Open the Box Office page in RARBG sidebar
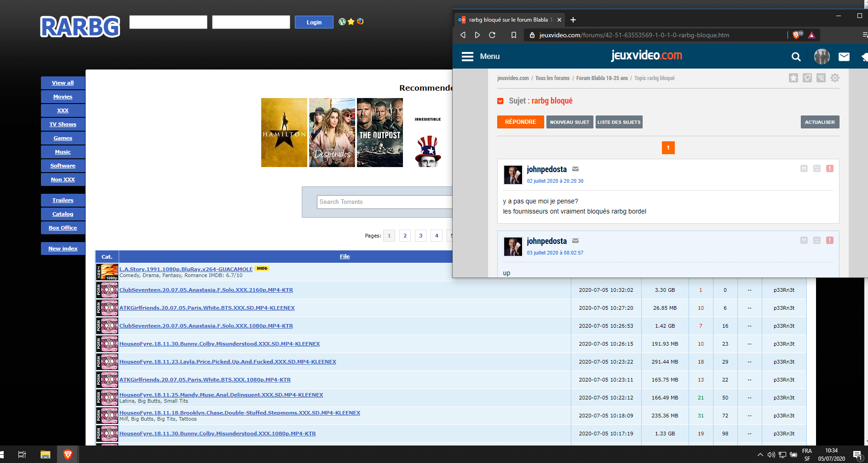 pos(63,228)
